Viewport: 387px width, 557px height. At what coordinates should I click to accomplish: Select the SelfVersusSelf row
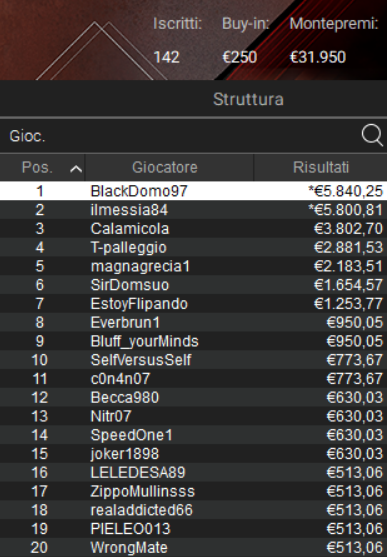click(x=193, y=360)
